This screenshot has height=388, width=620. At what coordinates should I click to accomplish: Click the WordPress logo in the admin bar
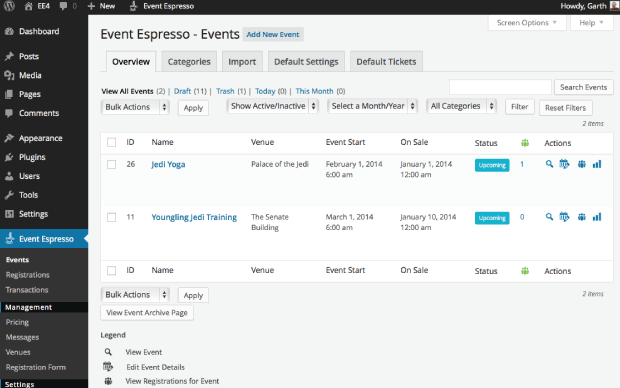click(9, 6)
